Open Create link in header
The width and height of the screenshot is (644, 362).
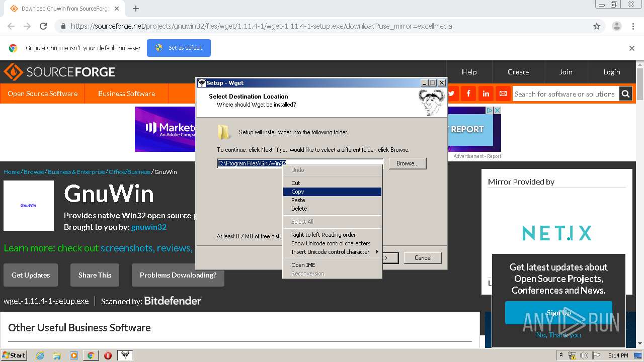click(x=518, y=72)
